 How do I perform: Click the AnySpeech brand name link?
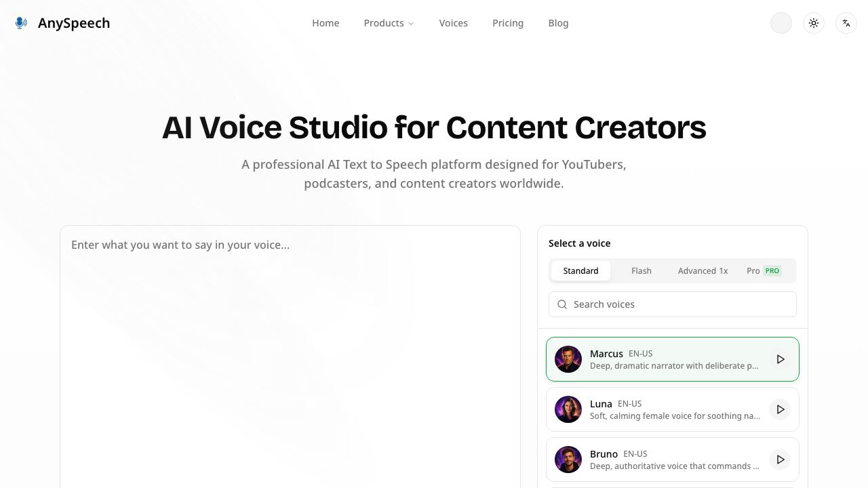(74, 23)
